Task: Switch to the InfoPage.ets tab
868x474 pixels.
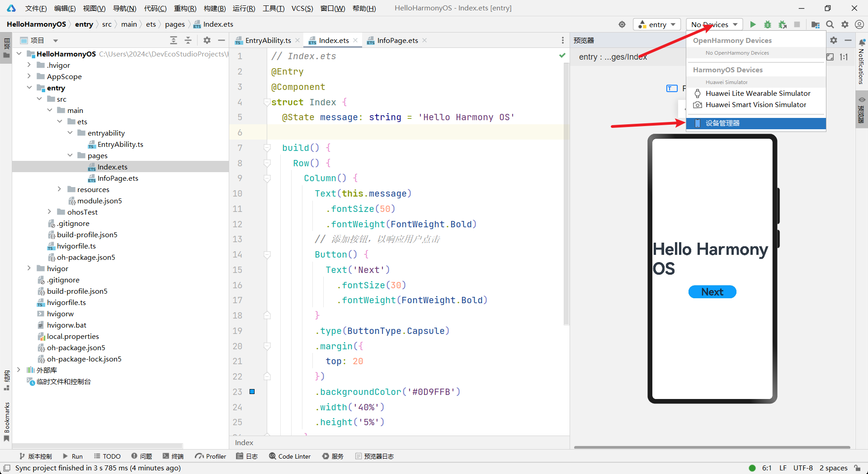Action: (397, 40)
